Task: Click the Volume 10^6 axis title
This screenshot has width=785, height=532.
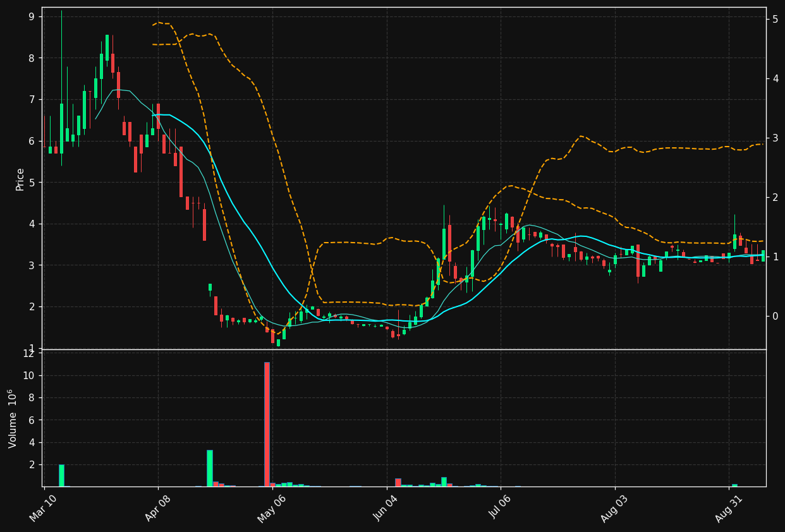Action: tap(13, 418)
